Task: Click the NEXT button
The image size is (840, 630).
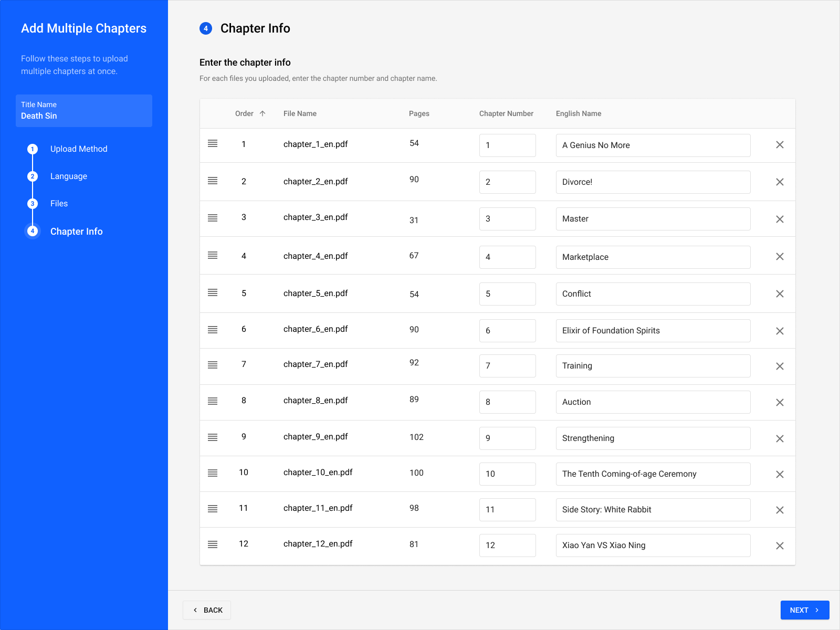Action: tap(804, 610)
